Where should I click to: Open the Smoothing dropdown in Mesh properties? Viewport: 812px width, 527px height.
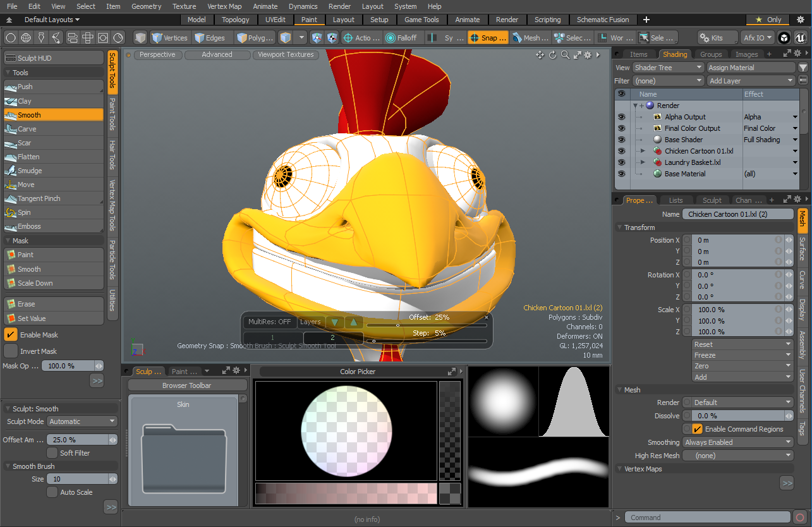tap(737, 442)
